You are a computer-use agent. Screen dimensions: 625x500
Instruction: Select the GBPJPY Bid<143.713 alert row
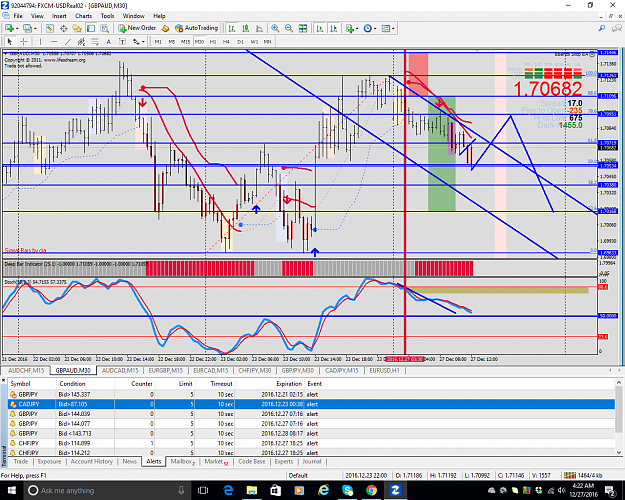coord(311,433)
